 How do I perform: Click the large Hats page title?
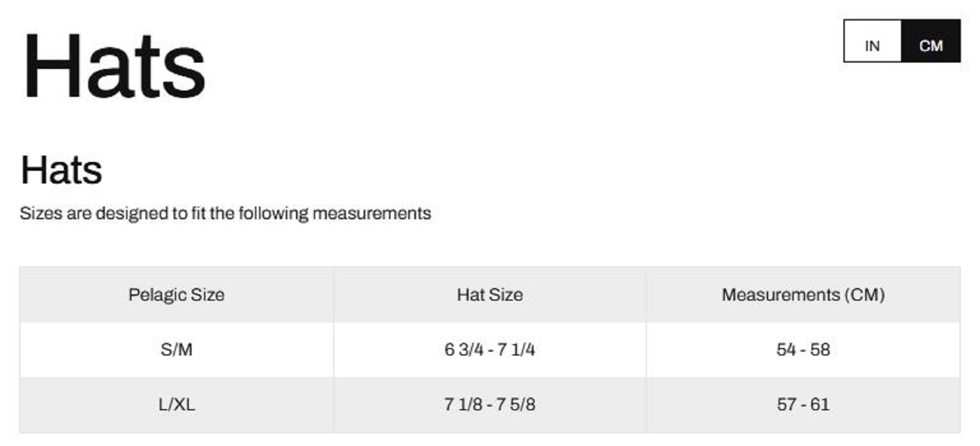pyautogui.click(x=114, y=66)
